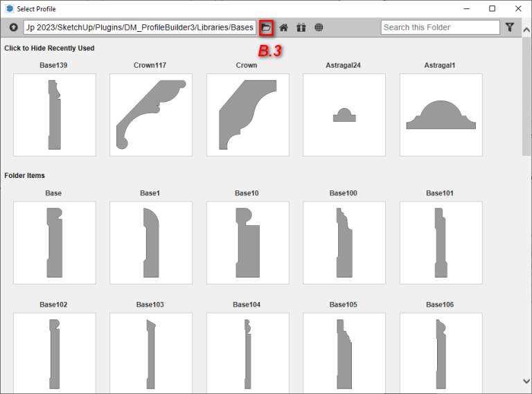
Task: Click the scrollbar down arrow
Action: tap(526, 381)
